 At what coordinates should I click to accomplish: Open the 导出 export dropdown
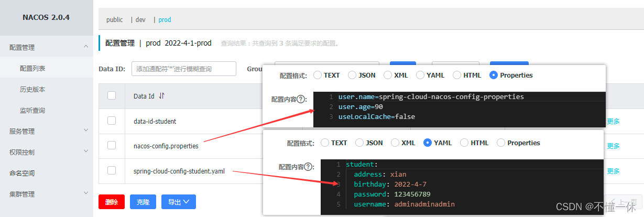[x=179, y=202]
